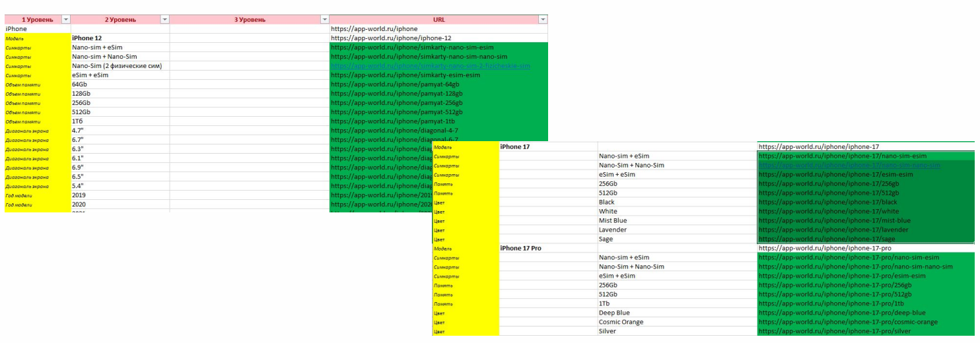This screenshot has height=343, width=980.
Task: Open the iphone-17/nano-sim-nano-sim blue hyperlink
Action: 850,165
